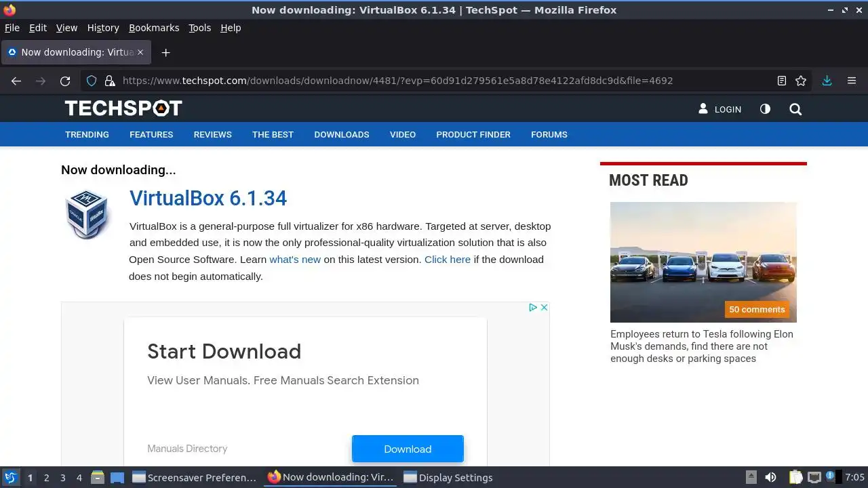This screenshot has height=488, width=868.
Task: Open the VirtualBox 6.1.34 title link
Action: (208, 198)
